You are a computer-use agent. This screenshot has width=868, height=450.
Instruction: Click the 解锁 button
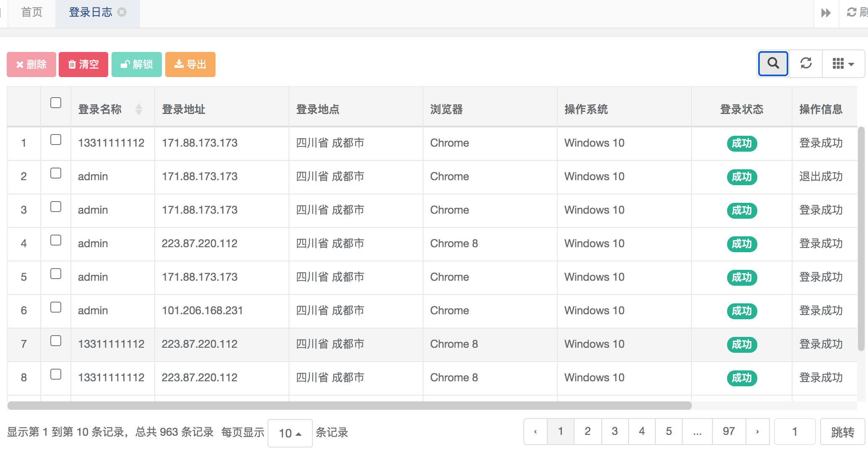(137, 65)
